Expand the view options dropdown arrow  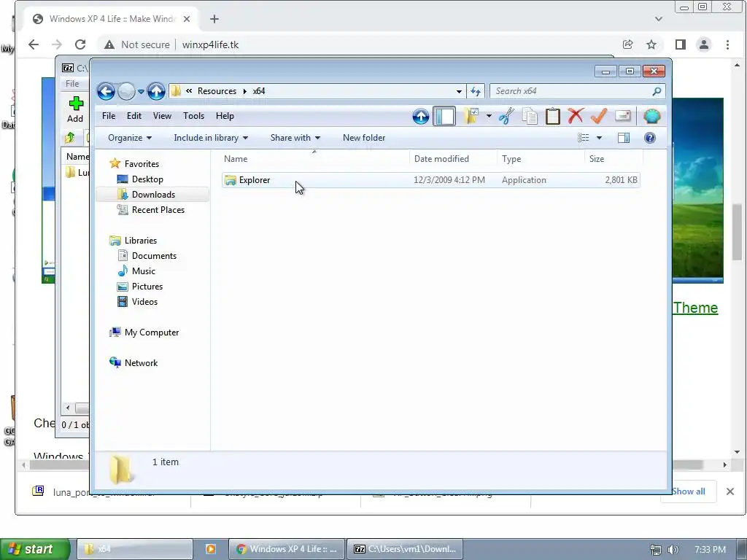(x=600, y=138)
